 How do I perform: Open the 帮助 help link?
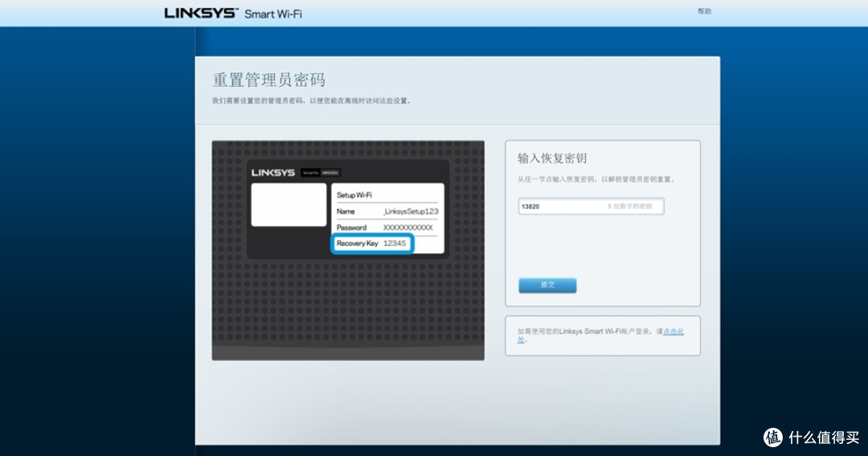coord(704,11)
